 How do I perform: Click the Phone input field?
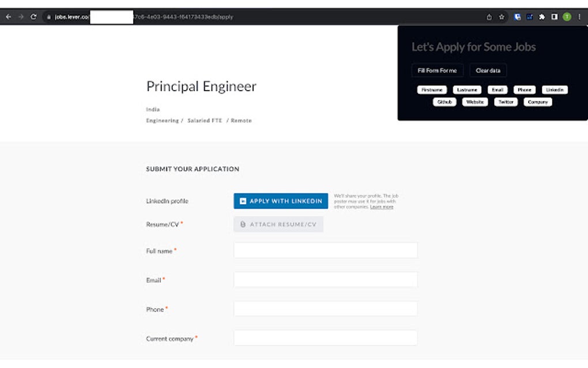click(x=325, y=309)
